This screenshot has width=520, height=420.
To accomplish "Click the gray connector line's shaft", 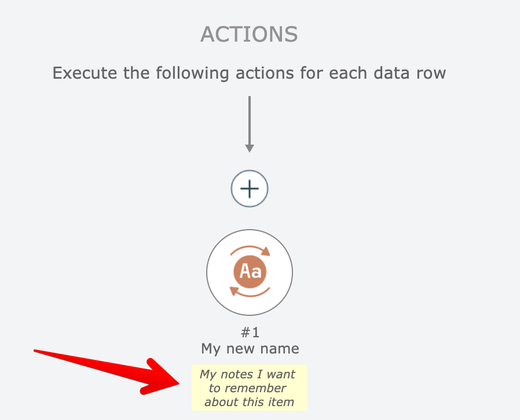I will pyautogui.click(x=250, y=119).
